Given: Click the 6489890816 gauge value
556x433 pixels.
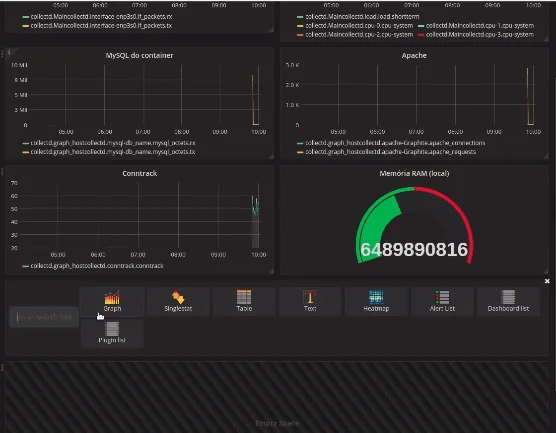Looking at the screenshot, I should coord(414,250).
